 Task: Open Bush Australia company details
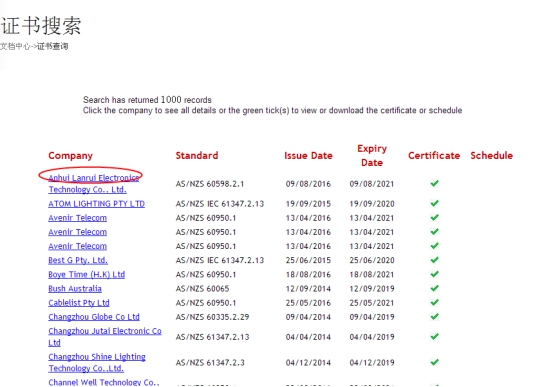point(75,289)
